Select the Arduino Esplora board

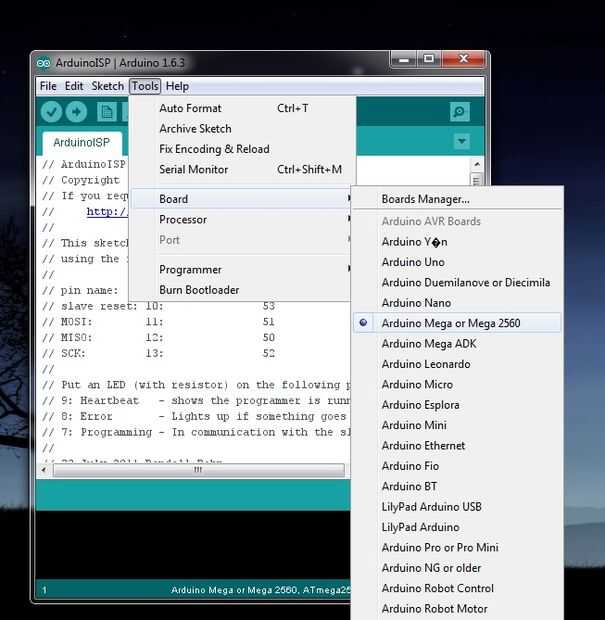coord(457,405)
